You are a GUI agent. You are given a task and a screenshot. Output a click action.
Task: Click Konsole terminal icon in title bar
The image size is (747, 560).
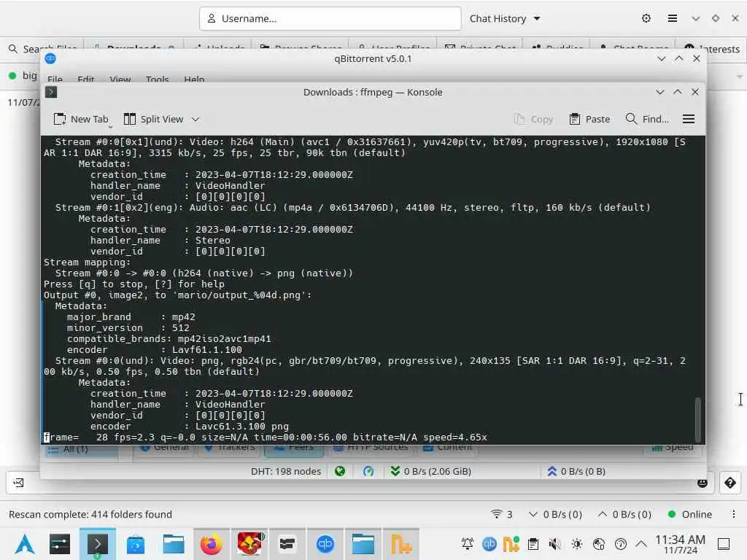click(51, 92)
